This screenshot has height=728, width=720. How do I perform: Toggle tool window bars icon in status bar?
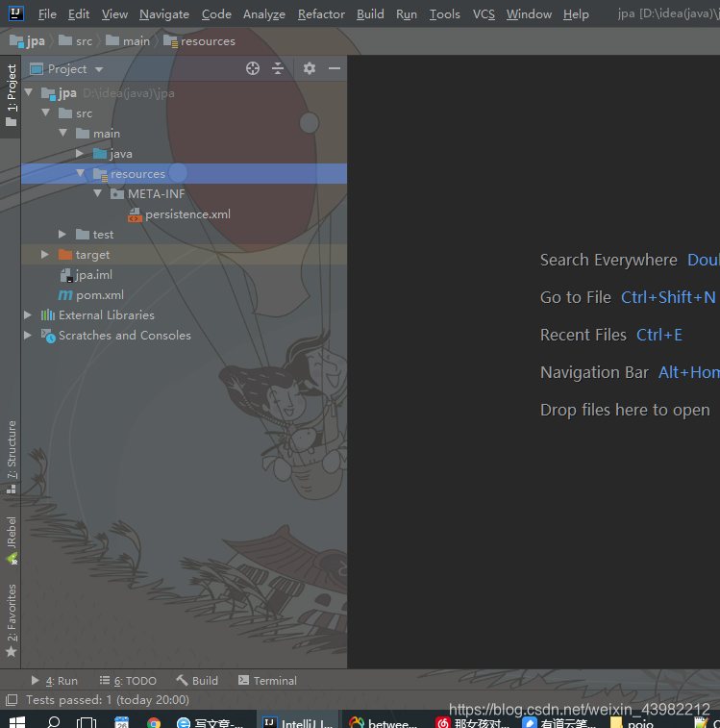coord(12,700)
